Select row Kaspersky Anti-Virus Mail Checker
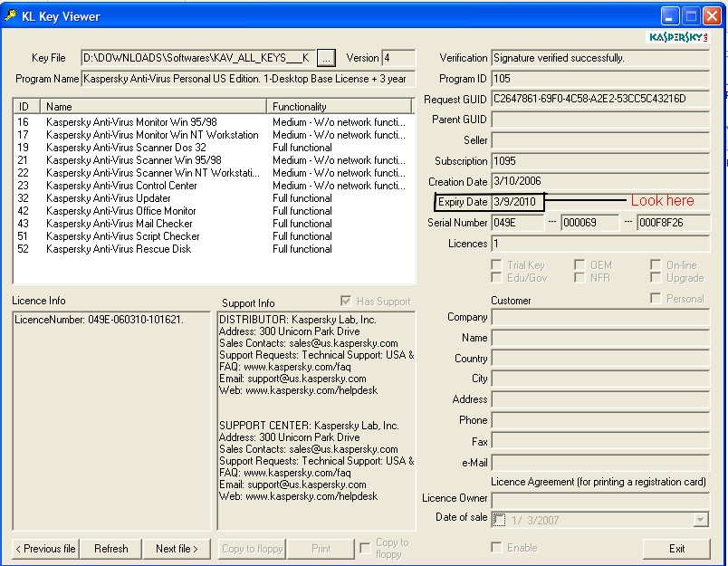This screenshot has width=728, height=566. [212, 224]
